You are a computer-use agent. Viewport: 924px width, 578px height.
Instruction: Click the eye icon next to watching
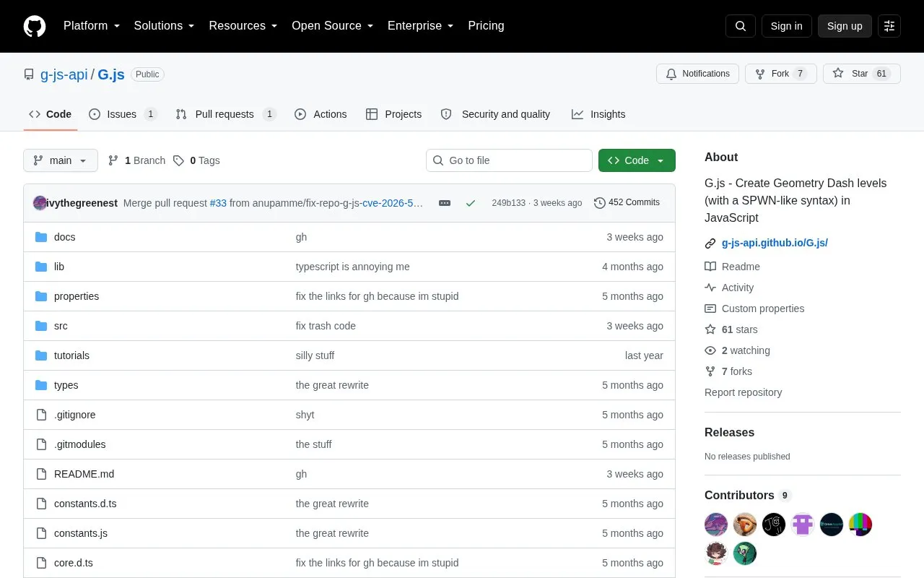710,350
